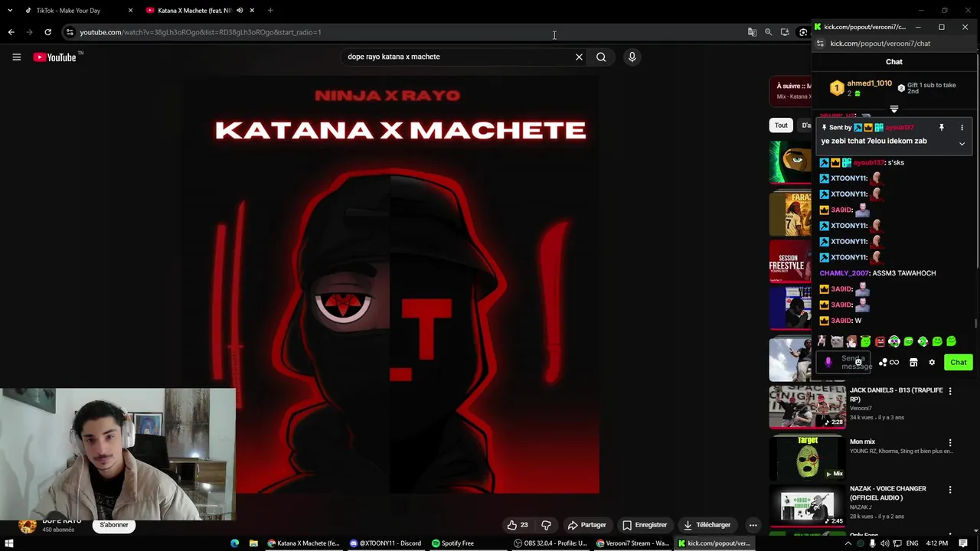Select the 'Tout' filter chip
Viewport: 980px width, 551px height.
[781, 126]
